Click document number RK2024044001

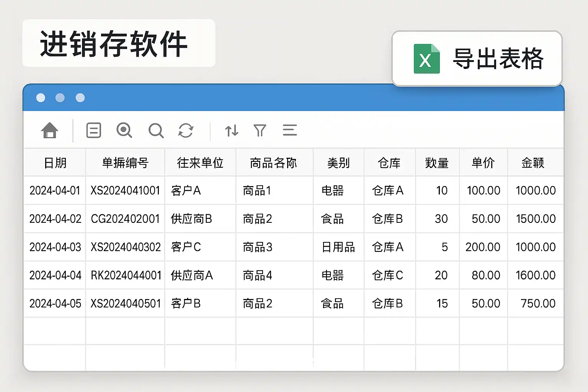(126, 275)
